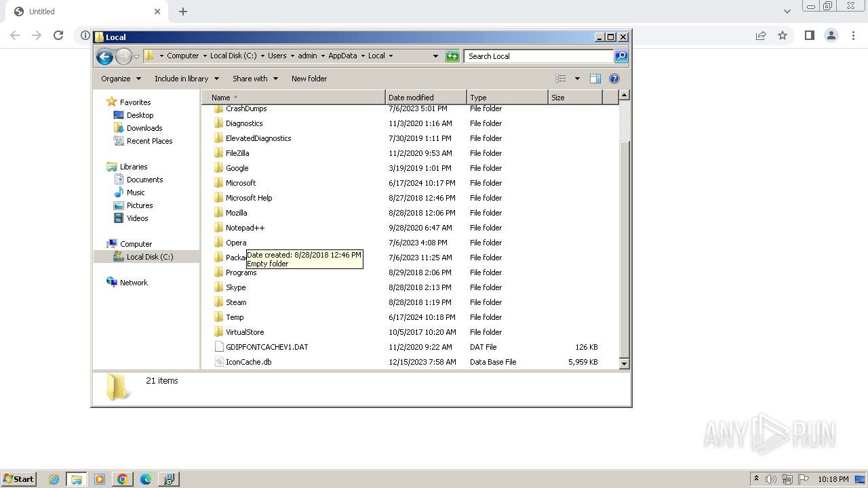Click AppData in the address breadcrumb

click(x=342, y=56)
